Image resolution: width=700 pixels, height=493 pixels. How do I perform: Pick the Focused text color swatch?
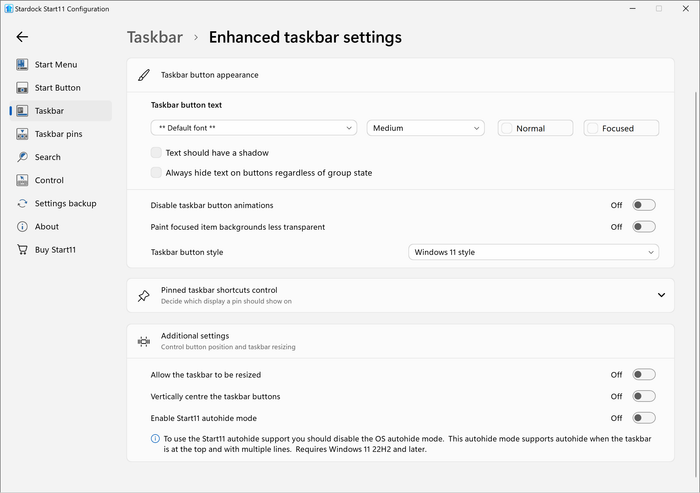click(621, 128)
